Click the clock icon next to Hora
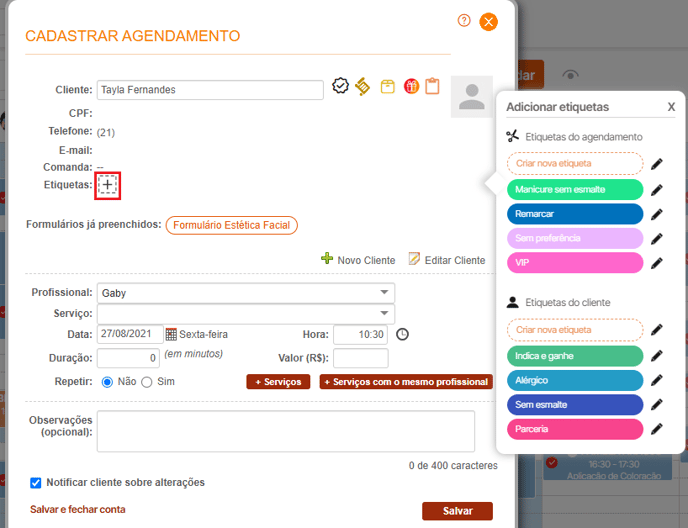 [x=403, y=334]
